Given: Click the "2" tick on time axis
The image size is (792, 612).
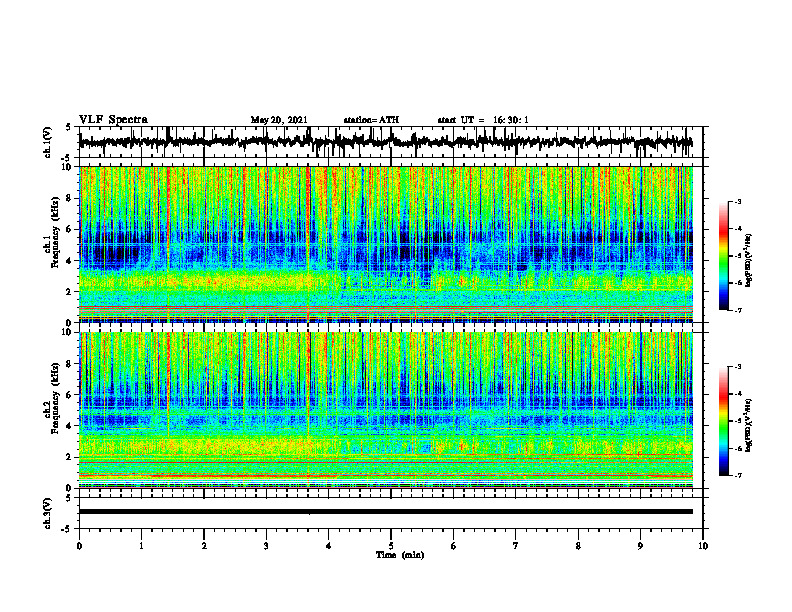Looking at the screenshot, I should pyautogui.click(x=204, y=546).
